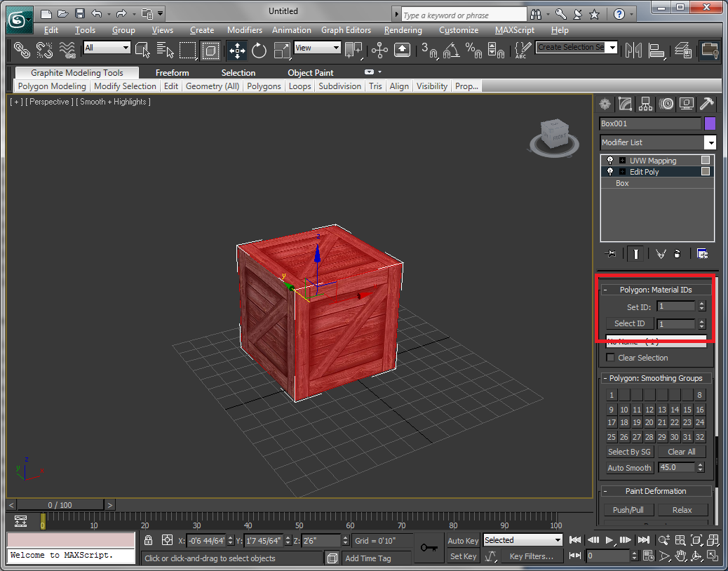Open the Utilities panel hammer icon
This screenshot has height=571, width=728.
coord(707,104)
